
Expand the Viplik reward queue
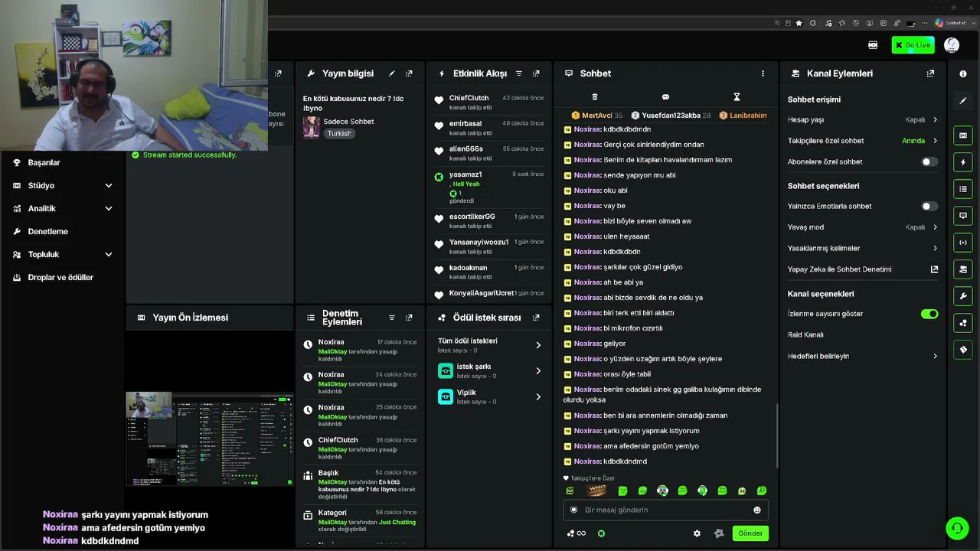[490, 396]
